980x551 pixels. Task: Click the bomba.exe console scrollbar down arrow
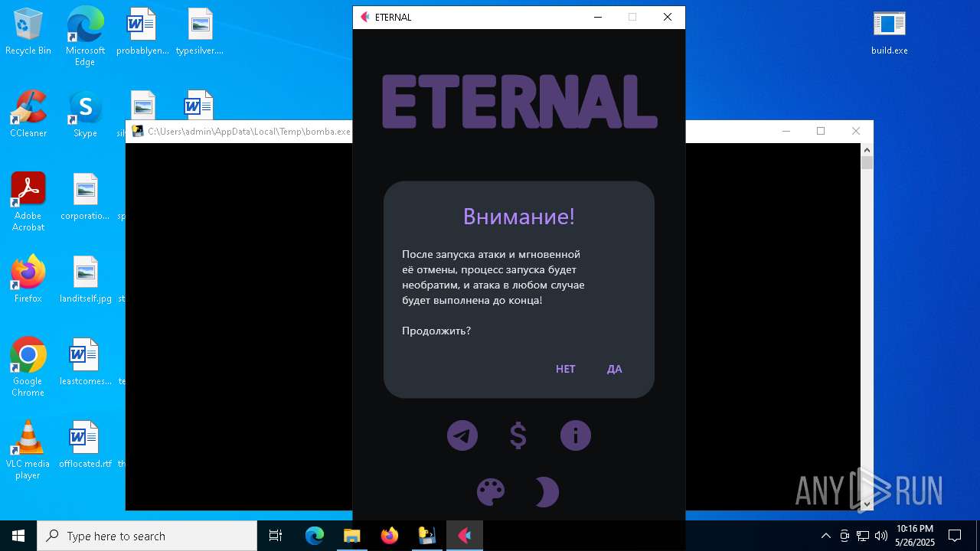click(867, 504)
